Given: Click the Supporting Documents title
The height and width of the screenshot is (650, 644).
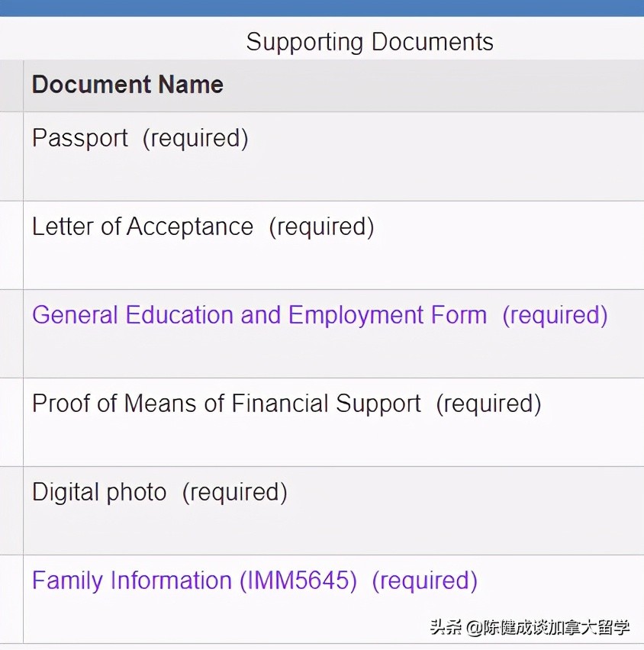Looking at the screenshot, I should point(369,41).
